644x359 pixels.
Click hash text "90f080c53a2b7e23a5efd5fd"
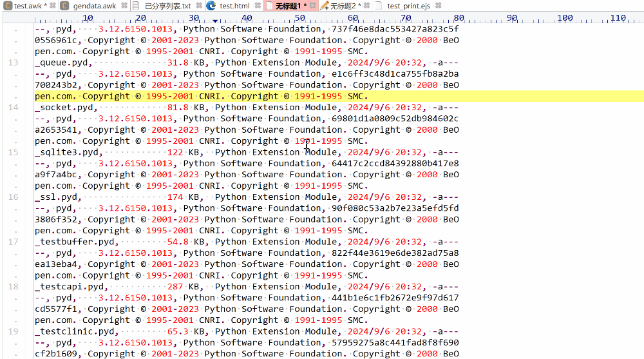395,208
